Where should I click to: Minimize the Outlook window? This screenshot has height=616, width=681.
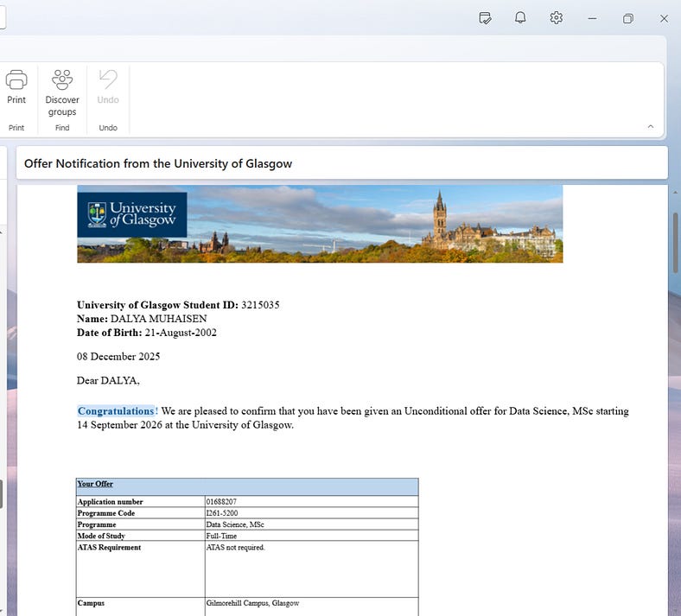592,18
